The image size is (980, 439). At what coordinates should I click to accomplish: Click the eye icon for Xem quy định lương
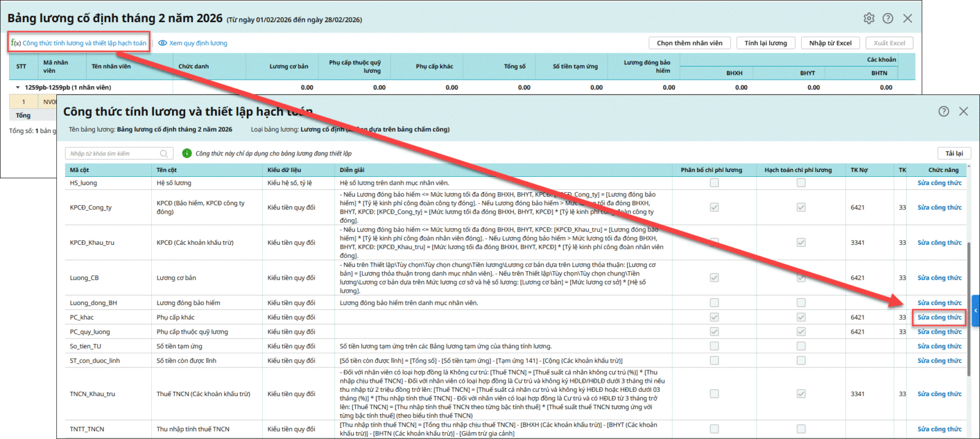click(x=162, y=43)
